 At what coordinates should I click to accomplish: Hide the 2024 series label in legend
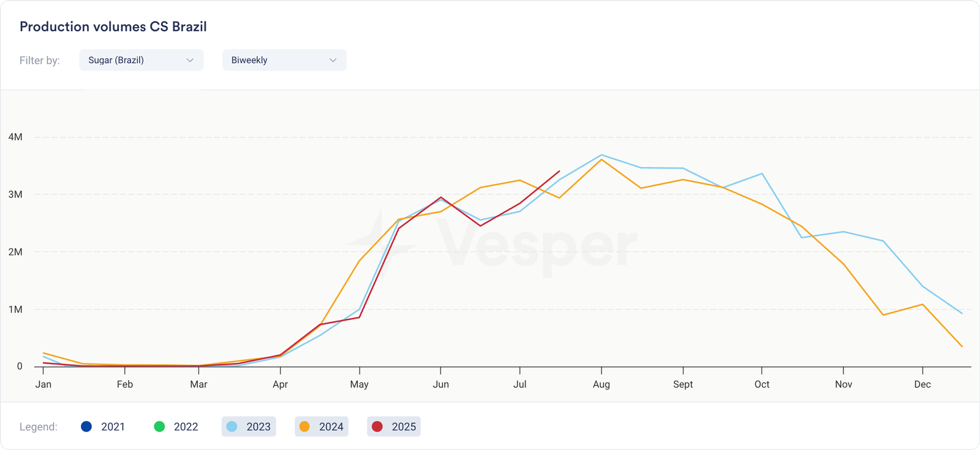[x=331, y=427]
